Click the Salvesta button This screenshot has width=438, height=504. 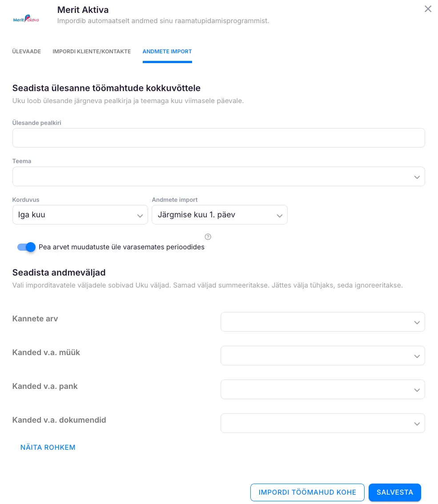[x=394, y=492]
